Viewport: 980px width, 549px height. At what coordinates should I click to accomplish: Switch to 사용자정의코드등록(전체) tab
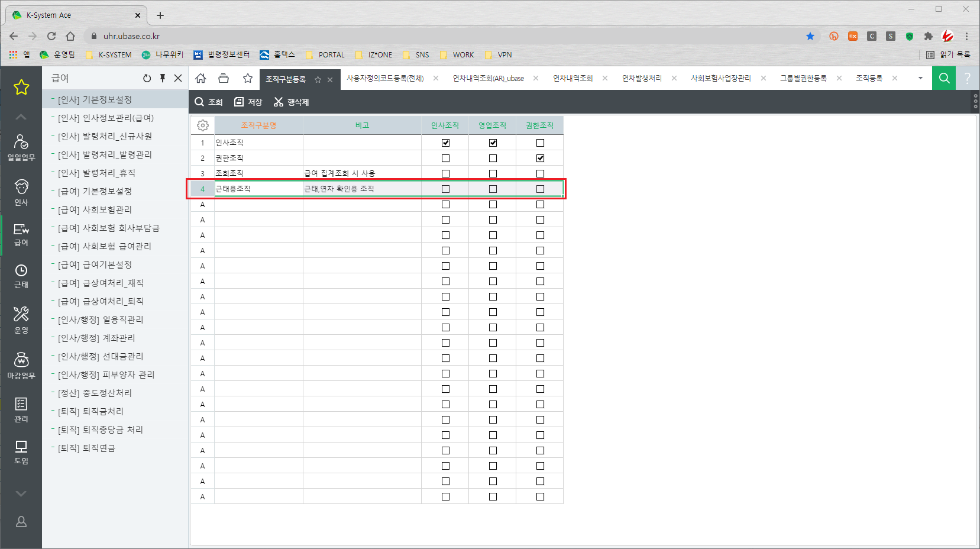(x=385, y=78)
